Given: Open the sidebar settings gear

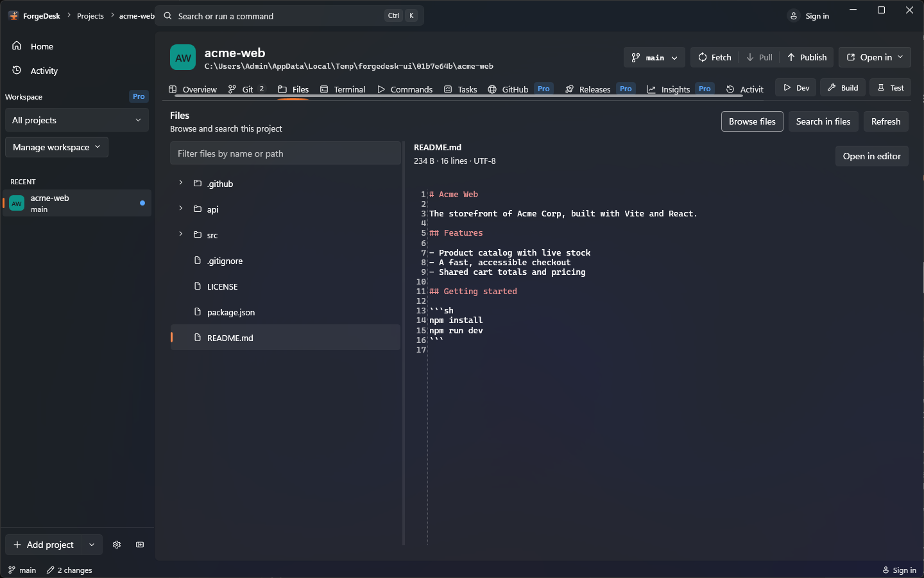Looking at the screenshot, I should coord(117,545).
